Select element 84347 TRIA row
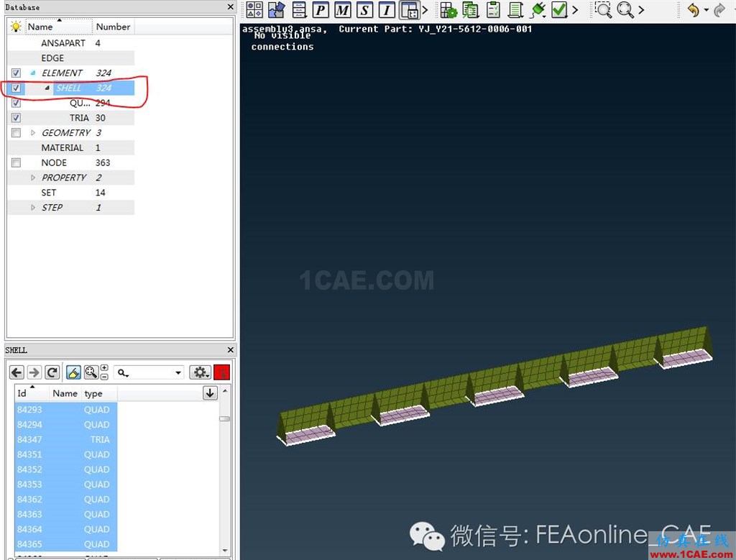736x560 pixels. point(65,439)
